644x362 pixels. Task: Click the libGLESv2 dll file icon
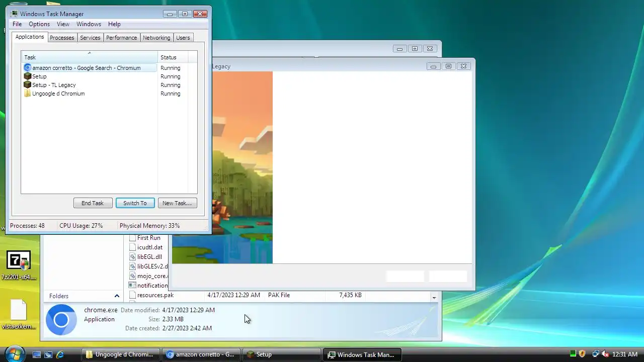[x=132, y=266]
